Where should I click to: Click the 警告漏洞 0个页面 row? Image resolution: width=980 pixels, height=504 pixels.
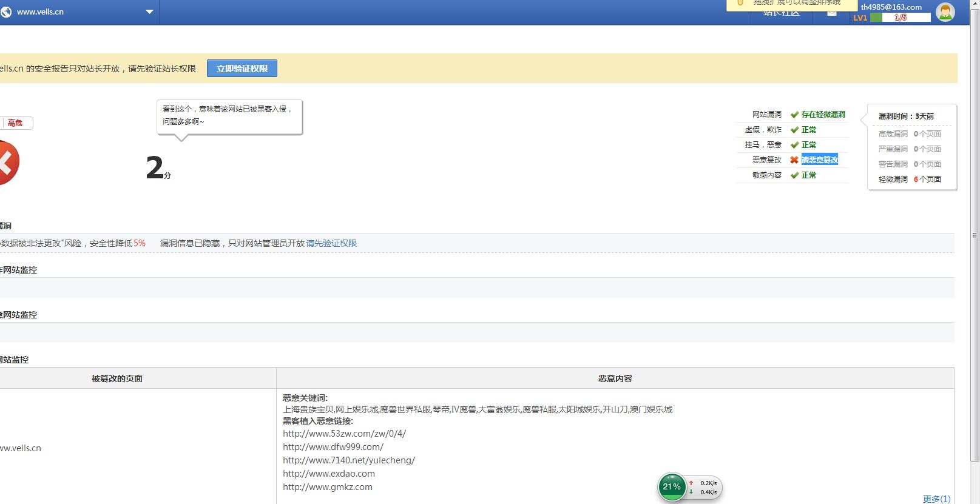910,164
